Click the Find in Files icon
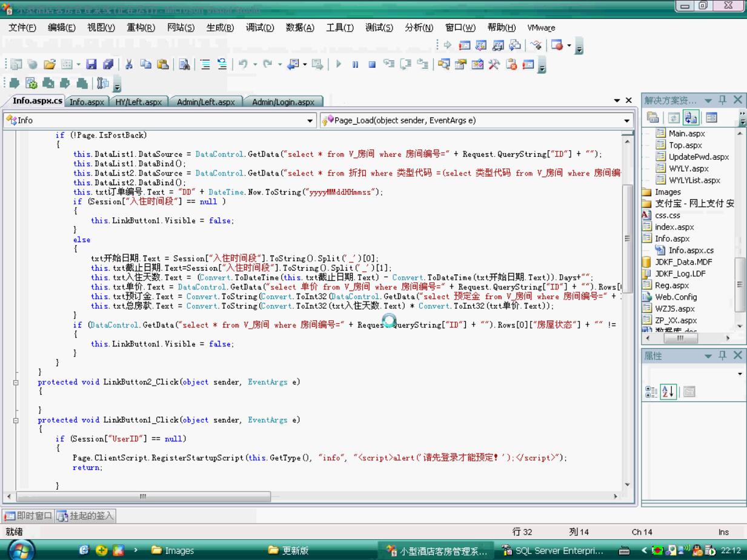This screenshot has width=747, height=560. pos(184,64)
